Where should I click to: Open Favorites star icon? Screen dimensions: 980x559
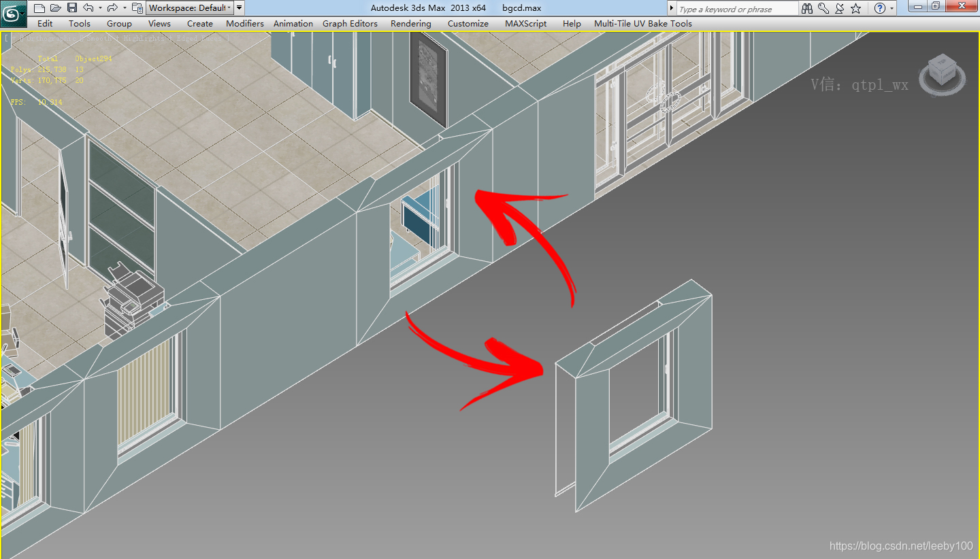tap(856, 8)
